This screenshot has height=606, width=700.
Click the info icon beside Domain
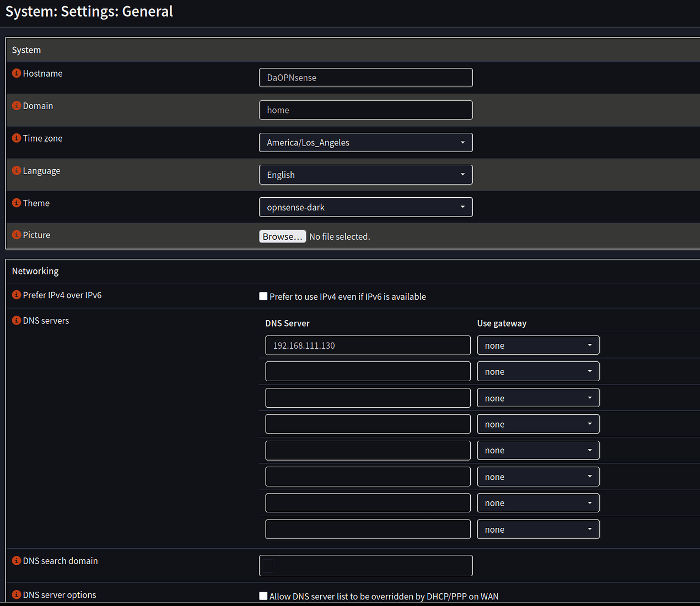point(15,106)
